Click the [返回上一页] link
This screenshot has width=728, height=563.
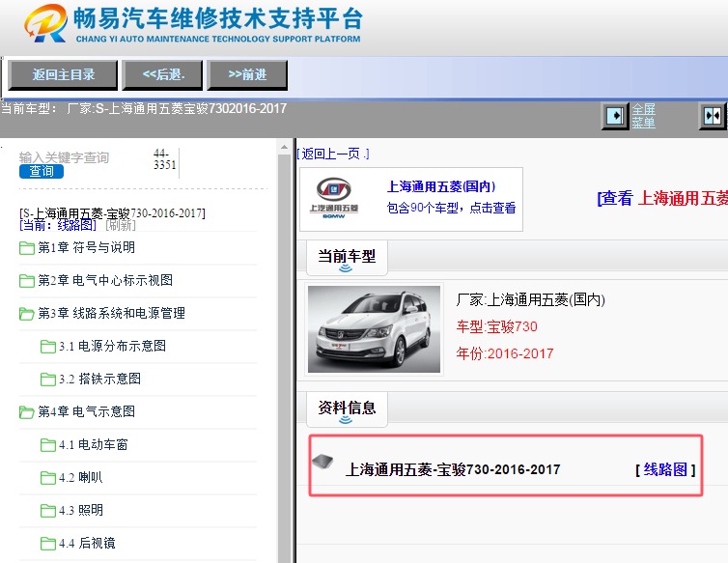pyautogui.click(x=333, y=154)
